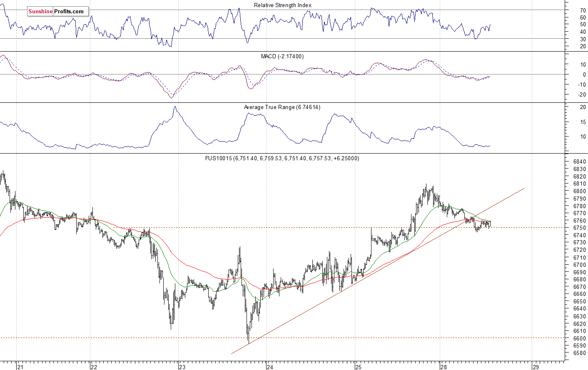Click the 6750 price axis label
588x370 pixels.
pyautogui.click(x=580, y=228)
